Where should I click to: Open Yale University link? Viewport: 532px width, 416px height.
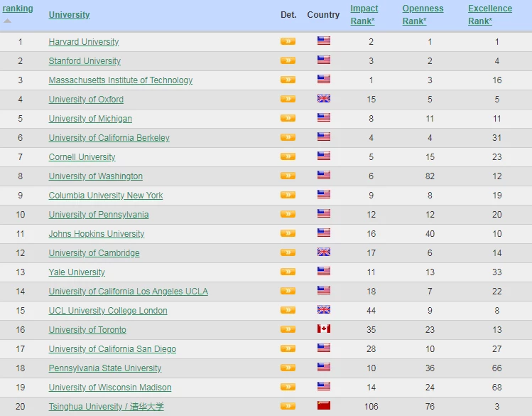coord(77,272)
